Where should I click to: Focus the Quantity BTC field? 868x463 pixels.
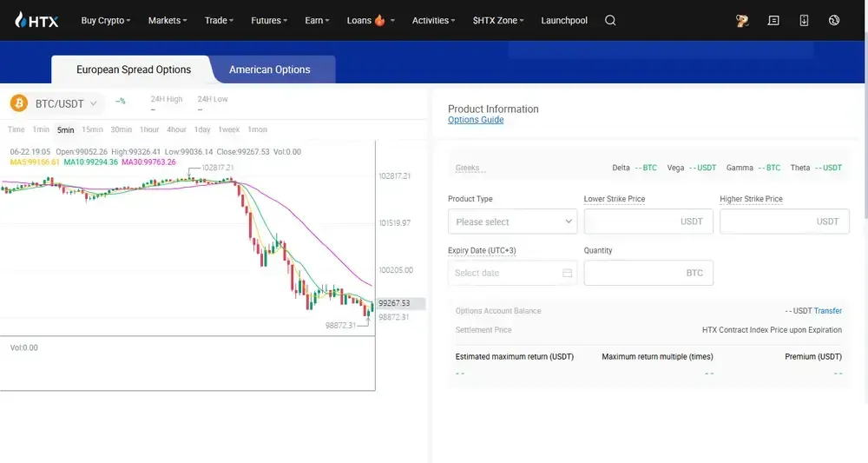(x=648, y=273)
